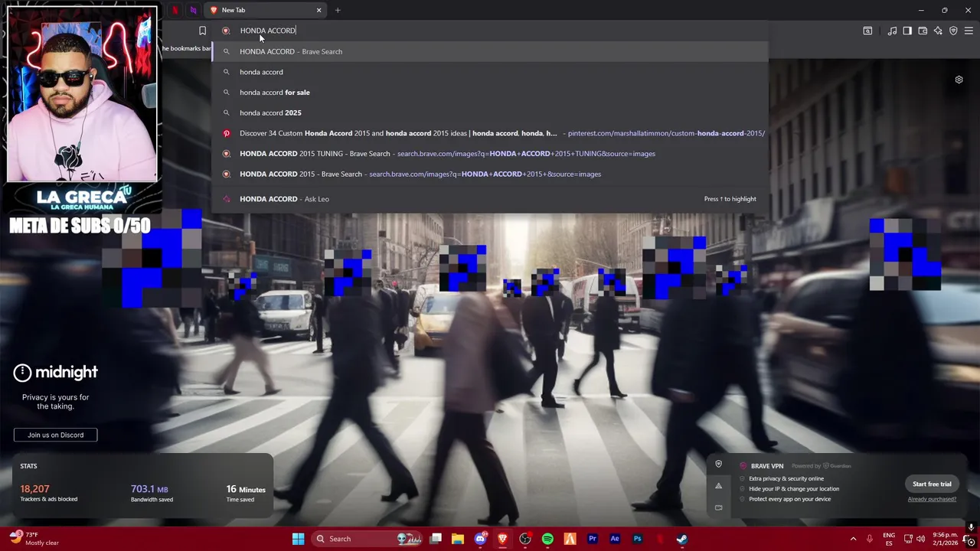Open Discord from taskbar

click(x=480, y=539)
